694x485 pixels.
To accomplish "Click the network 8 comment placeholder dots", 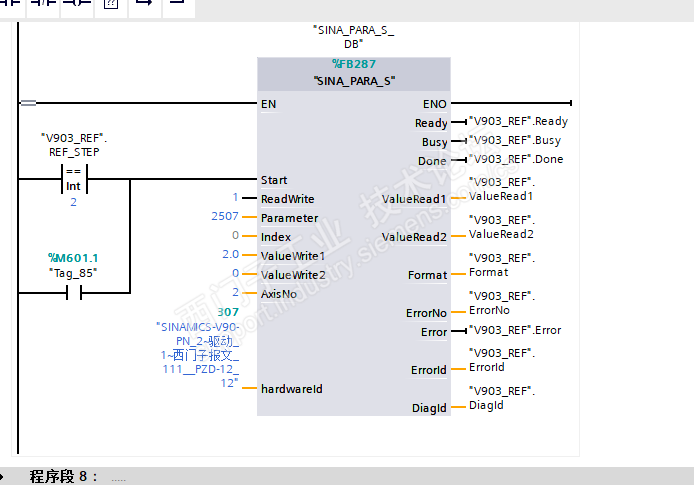I will (x=118, y=480).
